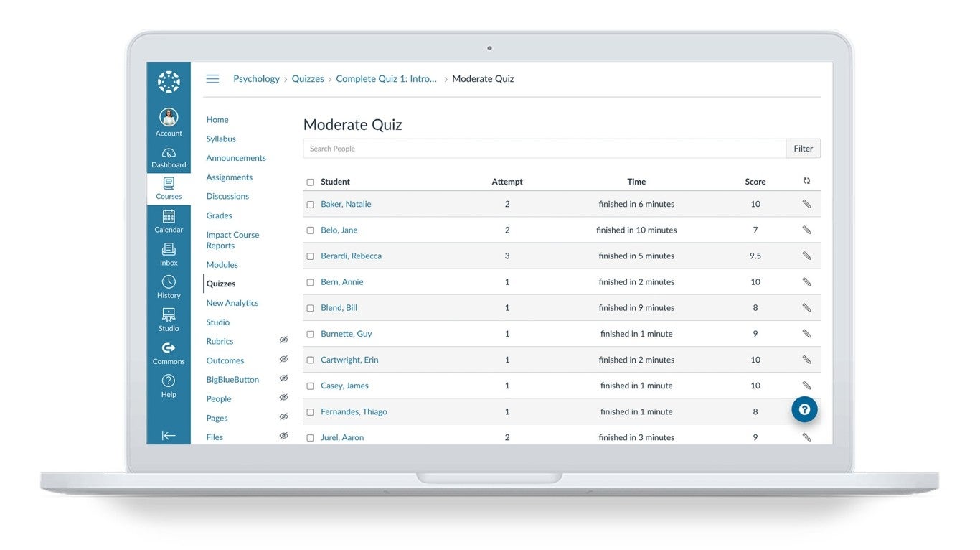This screenshot has width=980, height=550.
Task: Go to Modules in the course menu
Action: coord(222,265)
